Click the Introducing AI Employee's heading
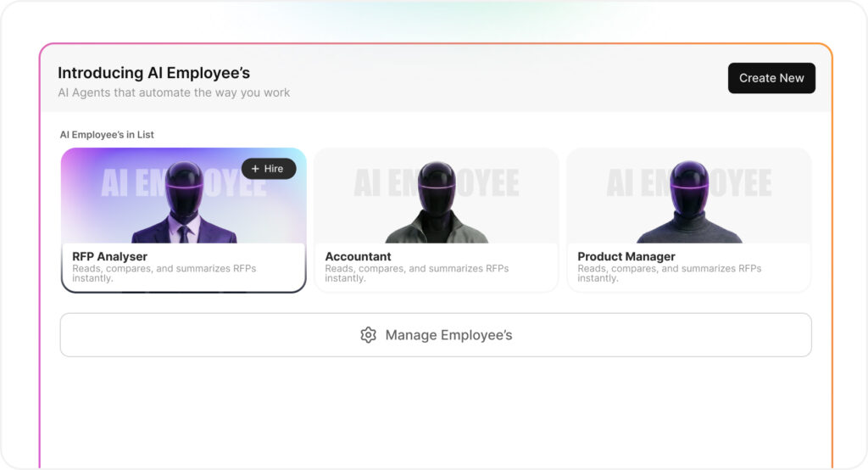Image resolution: width=868 pixels, height=470 pixels. 153,73
